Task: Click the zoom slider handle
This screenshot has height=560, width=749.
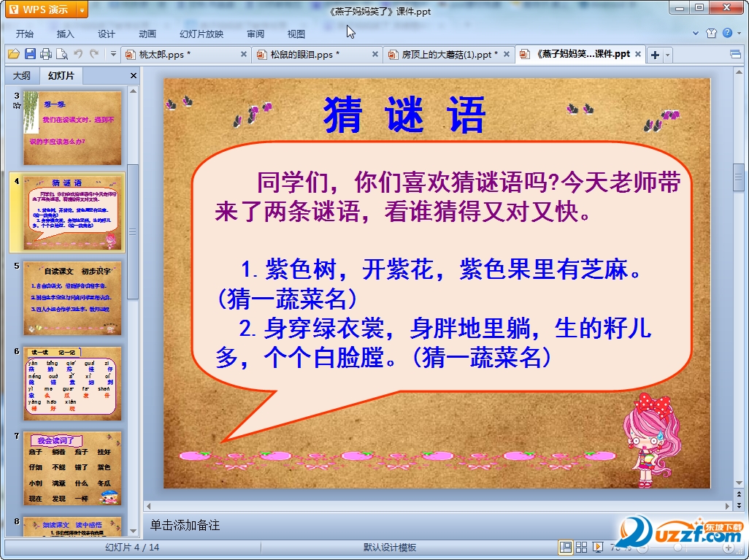Action: tap(677, 548)
